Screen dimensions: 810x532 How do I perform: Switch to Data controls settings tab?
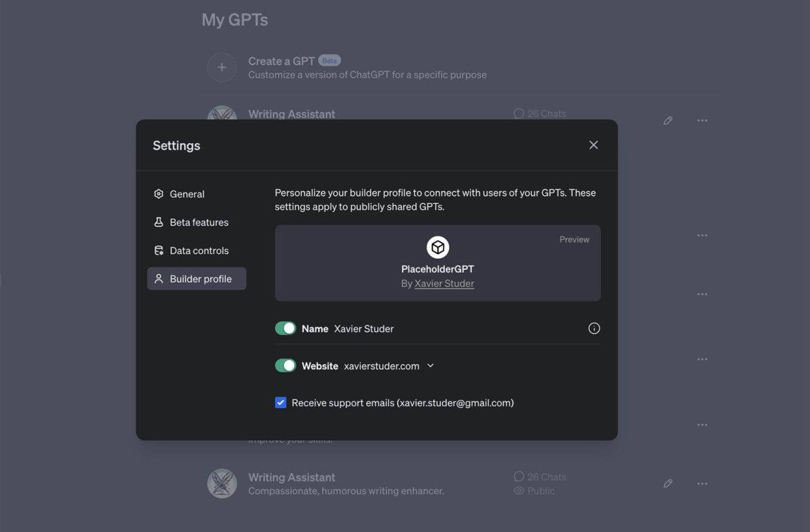[196, 250]
